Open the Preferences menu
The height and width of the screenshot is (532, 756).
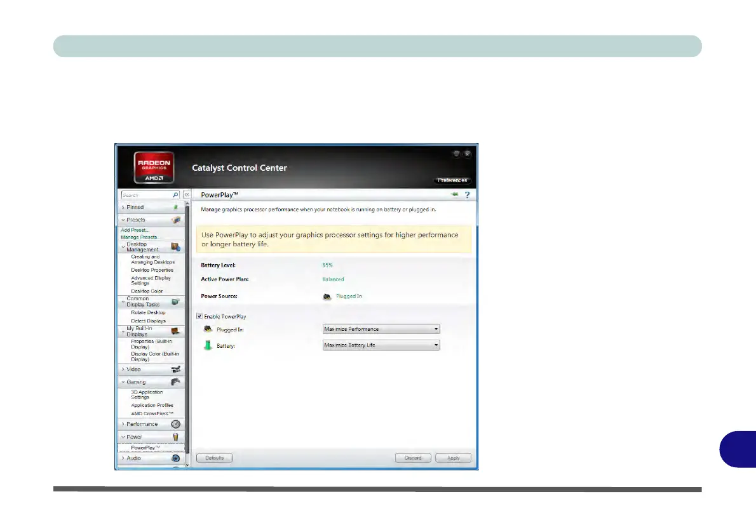452,180
